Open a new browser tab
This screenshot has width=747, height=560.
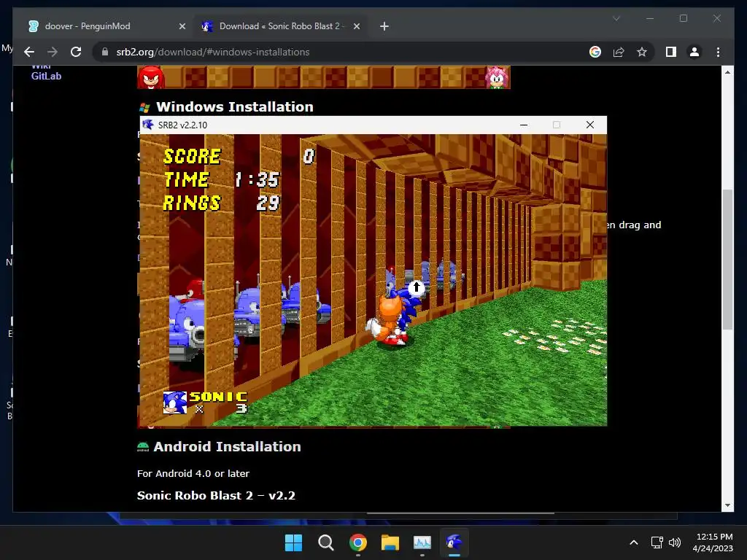pos(384,26)
